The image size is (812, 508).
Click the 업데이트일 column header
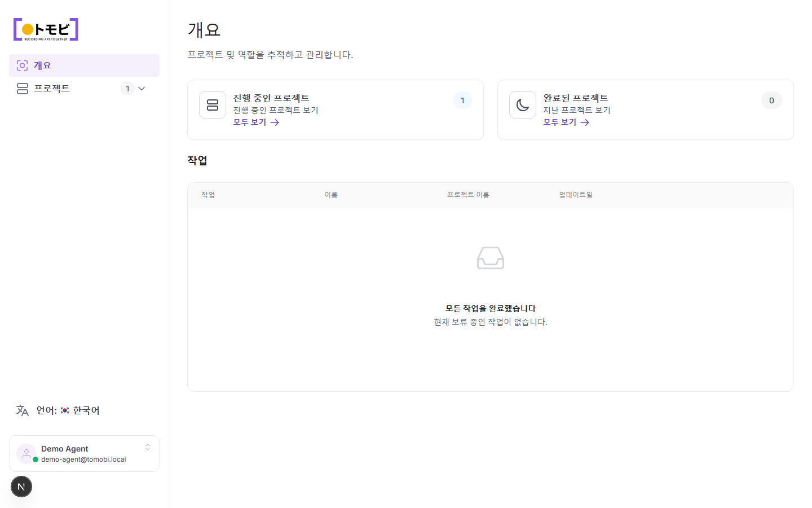click(x=576, y=195)
